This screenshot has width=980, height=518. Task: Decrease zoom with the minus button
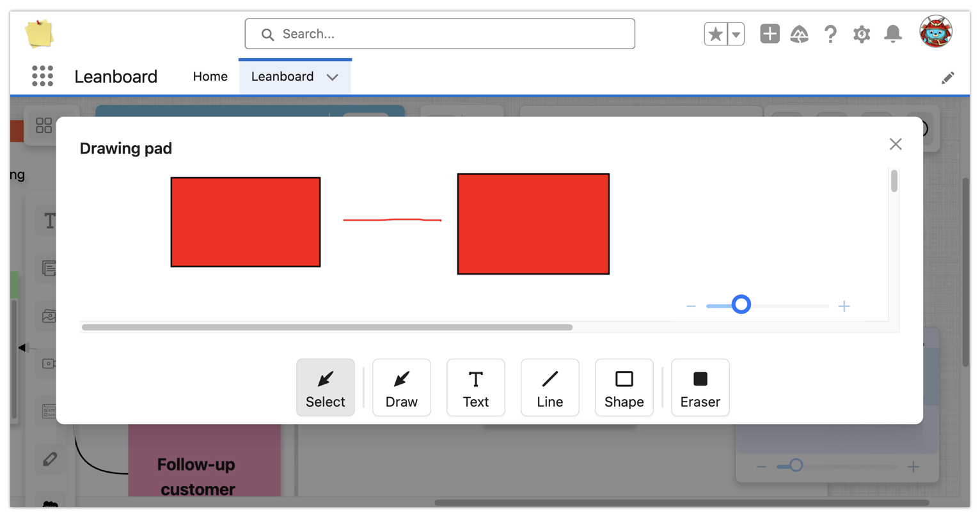pos(691,306)
